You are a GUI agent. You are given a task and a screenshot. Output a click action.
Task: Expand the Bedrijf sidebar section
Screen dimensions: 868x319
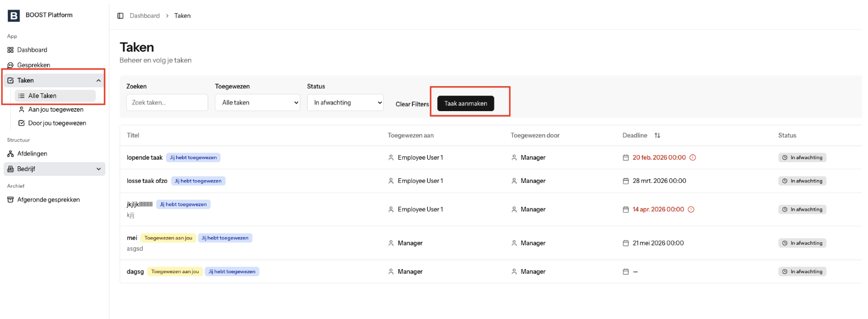(x=99, y=169)
